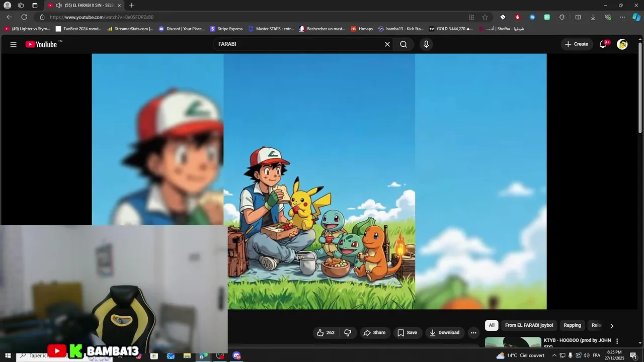644x362 pixels.
Task: Open the workspaces icon in title bar
Action: 21,5
